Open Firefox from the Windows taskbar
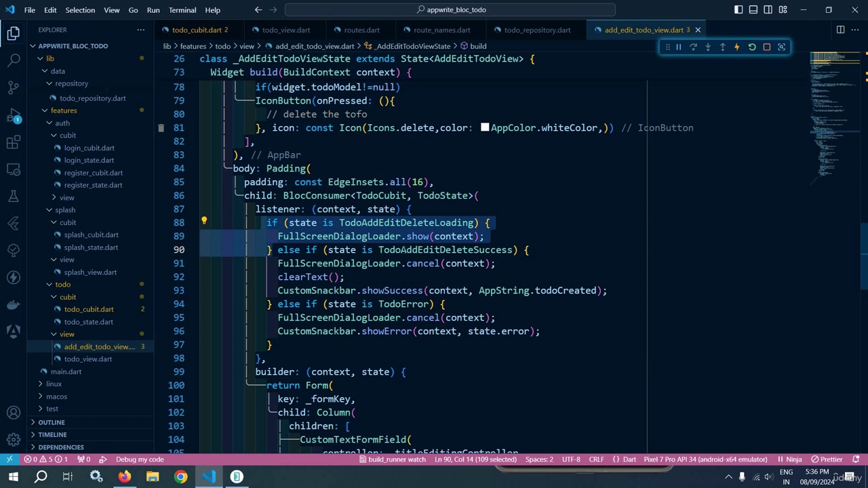Viewport: 868px width, 488px height. (x=124, y=477)
